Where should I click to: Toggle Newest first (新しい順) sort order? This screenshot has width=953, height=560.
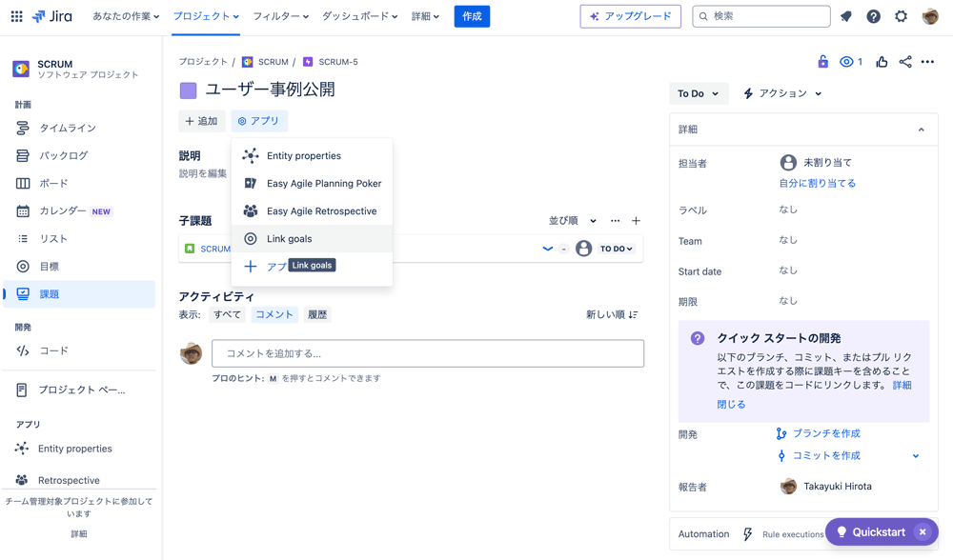[612, 314]
